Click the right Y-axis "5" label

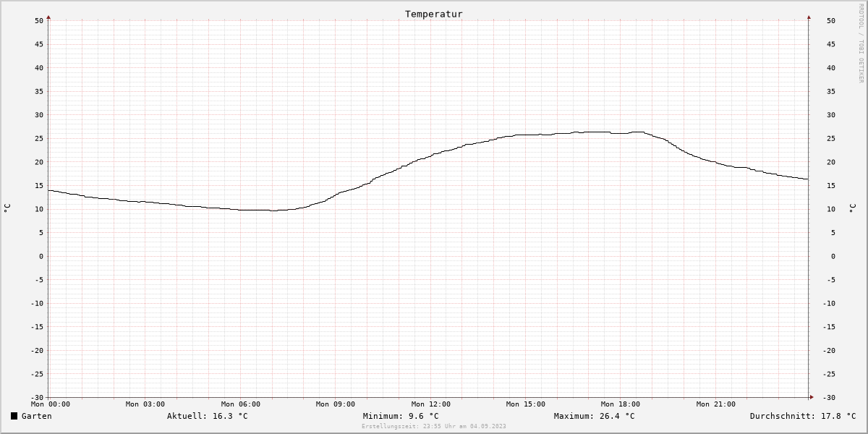coord(833,233)
